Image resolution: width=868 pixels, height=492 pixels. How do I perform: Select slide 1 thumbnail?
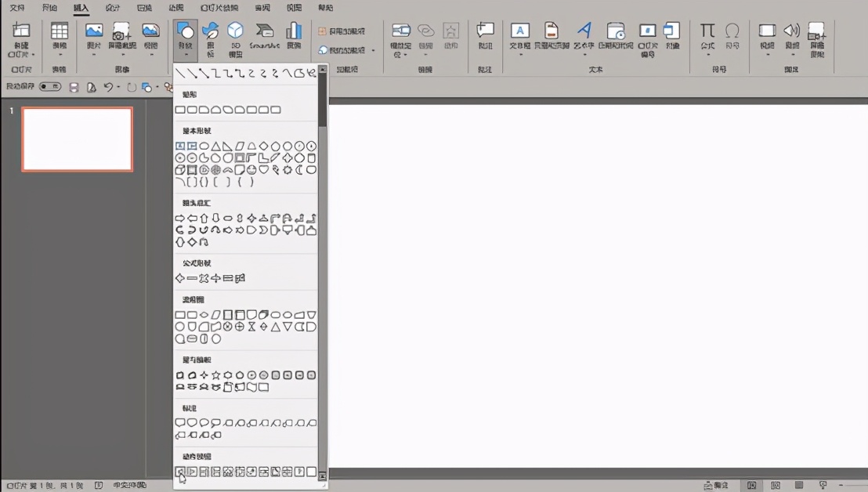coord(78,139)
